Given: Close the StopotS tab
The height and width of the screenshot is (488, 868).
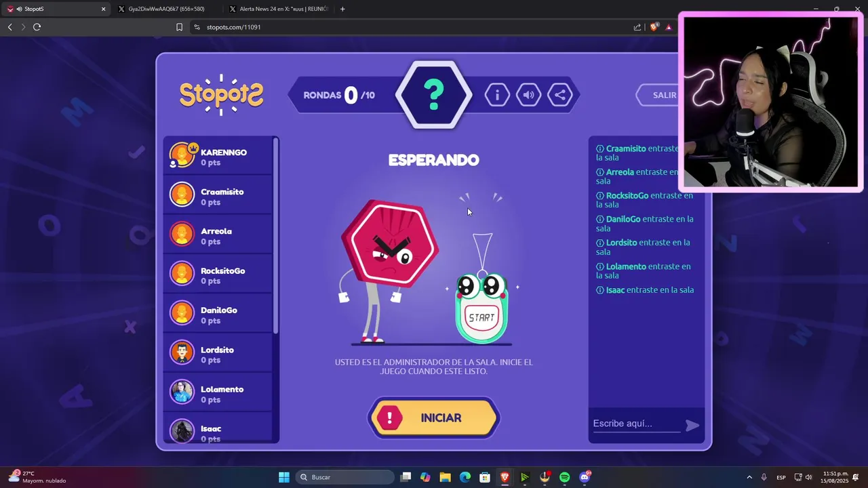Looking at the screenshot, I should 103,9.
